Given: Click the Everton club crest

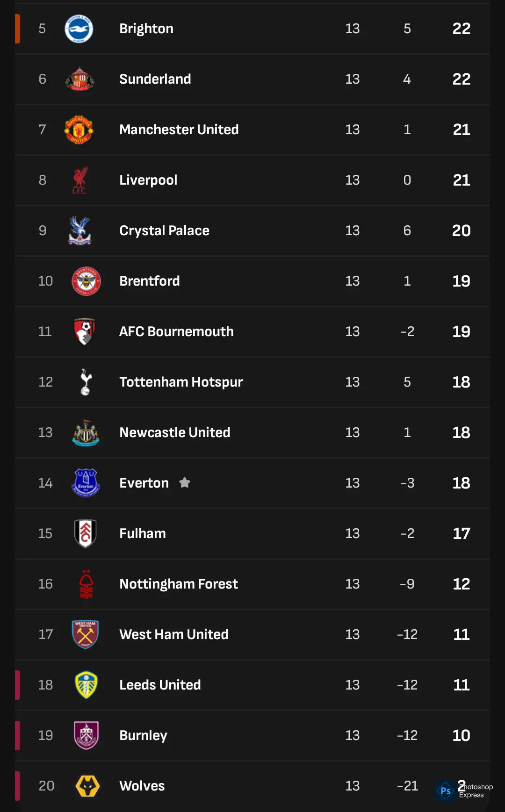Looking at the screenshot, I should tap(86, 483).
